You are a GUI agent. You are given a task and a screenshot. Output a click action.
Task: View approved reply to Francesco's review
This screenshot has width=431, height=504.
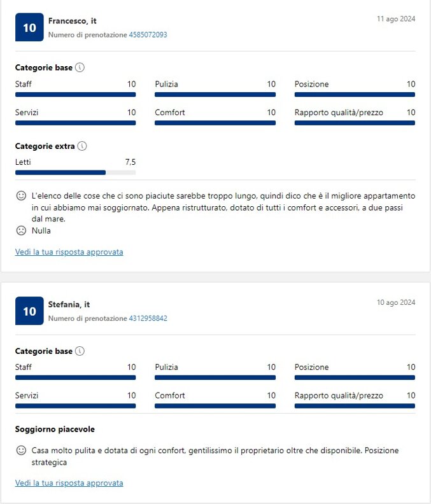click(x=69, y=252)
